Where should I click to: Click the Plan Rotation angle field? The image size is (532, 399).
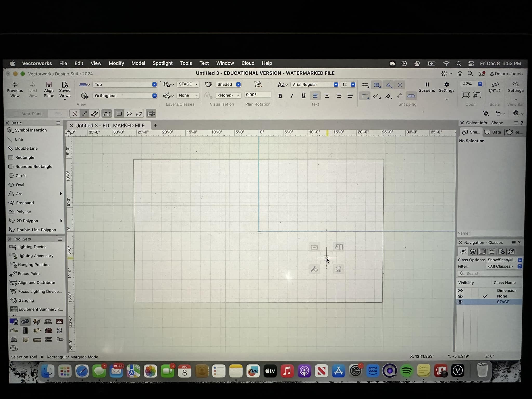pos(258,95)
